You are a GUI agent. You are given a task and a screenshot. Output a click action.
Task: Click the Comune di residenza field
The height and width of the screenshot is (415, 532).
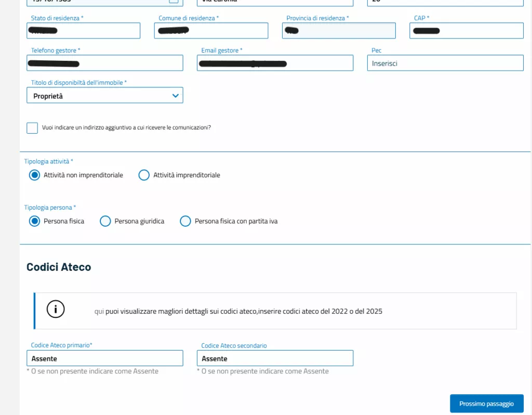pos(211,31)
